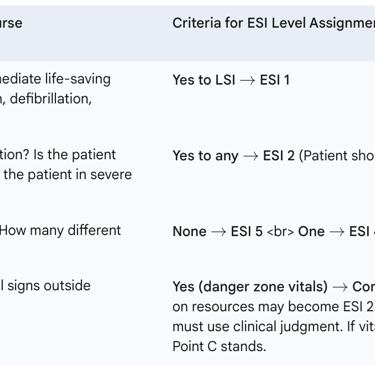
Task: Click the literal "<br>" tag text
Action: point(280,231)
